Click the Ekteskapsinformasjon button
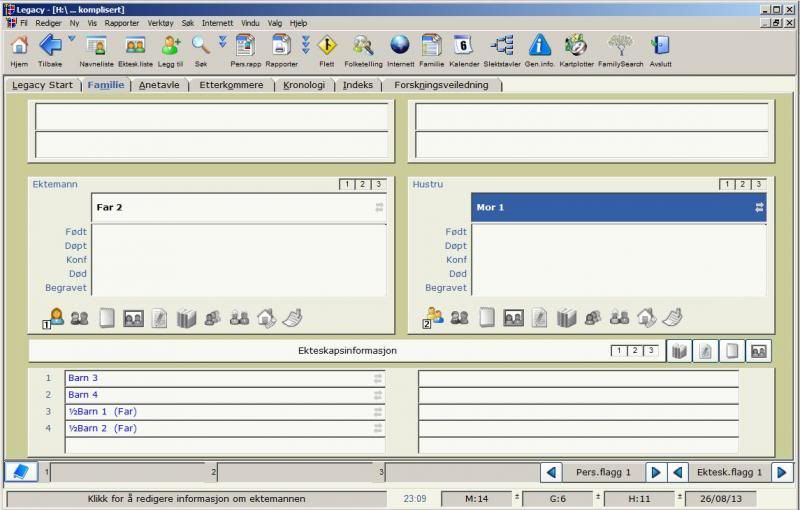This screenshot has width=800, height=510. point(347,351)
